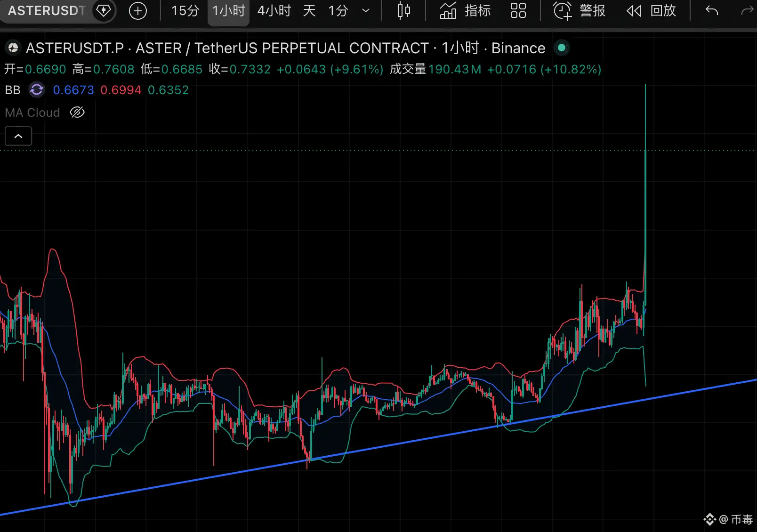Click the +0.0716 (+10.82%) volume change
This screenshot has height=532, width=757.
pyautogui.click(x=544, y=69)
